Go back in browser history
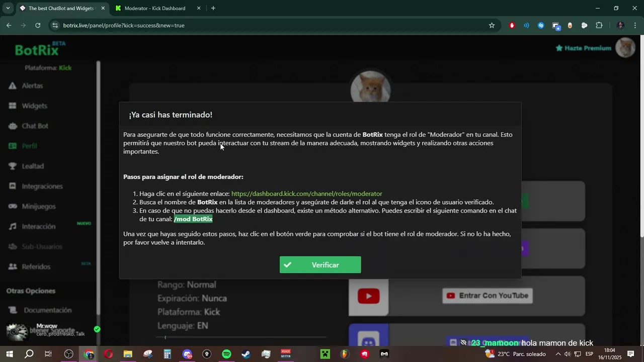 pos(9,25)
